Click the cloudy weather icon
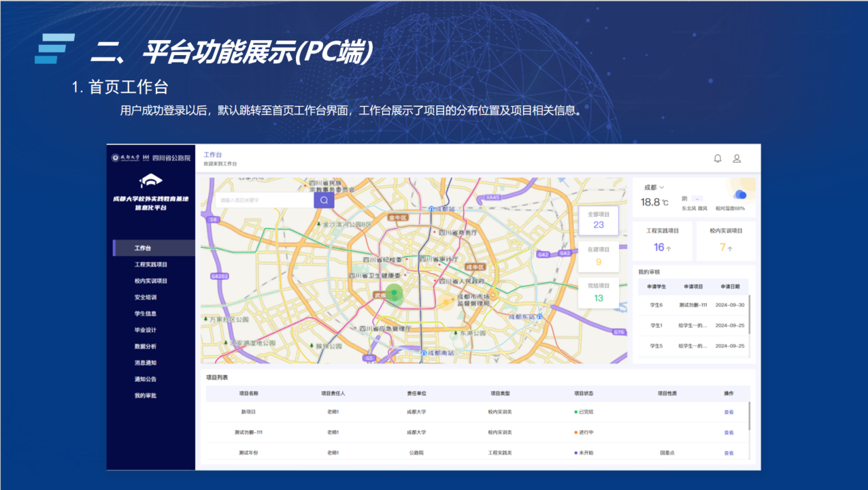 point(739,195)
